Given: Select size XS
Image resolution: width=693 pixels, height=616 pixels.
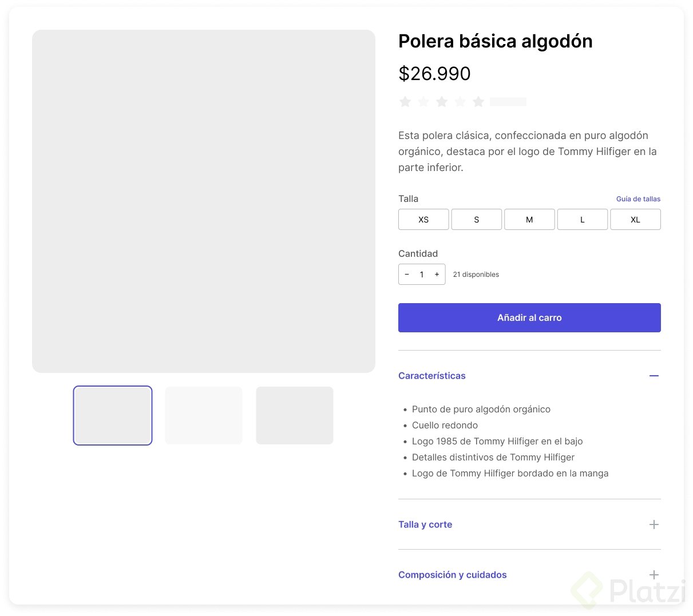Looking at the screenshot, I should coord(423,220).
